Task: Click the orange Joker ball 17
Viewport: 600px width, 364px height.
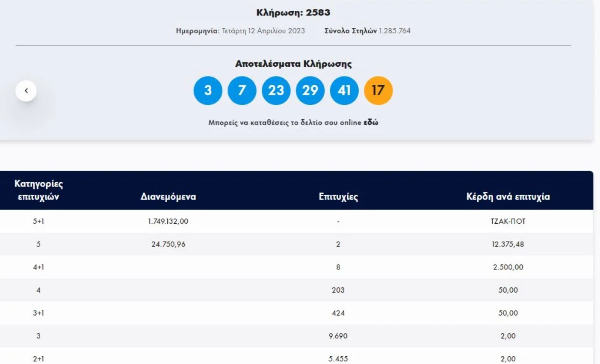Action: click(378, 91)
